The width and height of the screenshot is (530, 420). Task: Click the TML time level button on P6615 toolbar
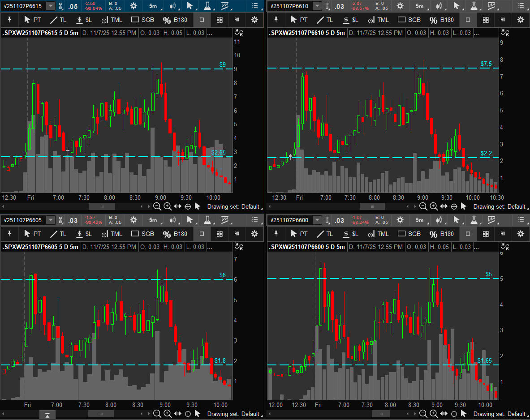point(112,20)
